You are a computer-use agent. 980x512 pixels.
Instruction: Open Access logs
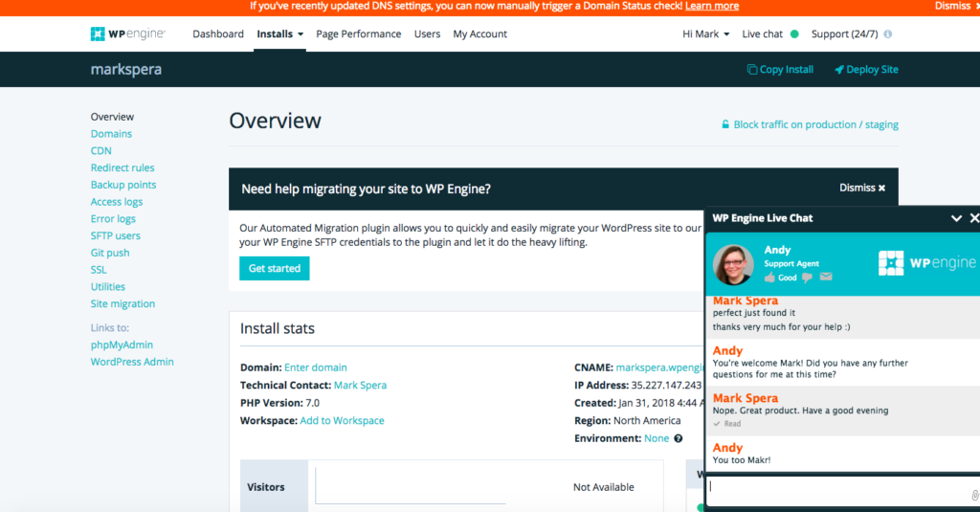point(116,201)
